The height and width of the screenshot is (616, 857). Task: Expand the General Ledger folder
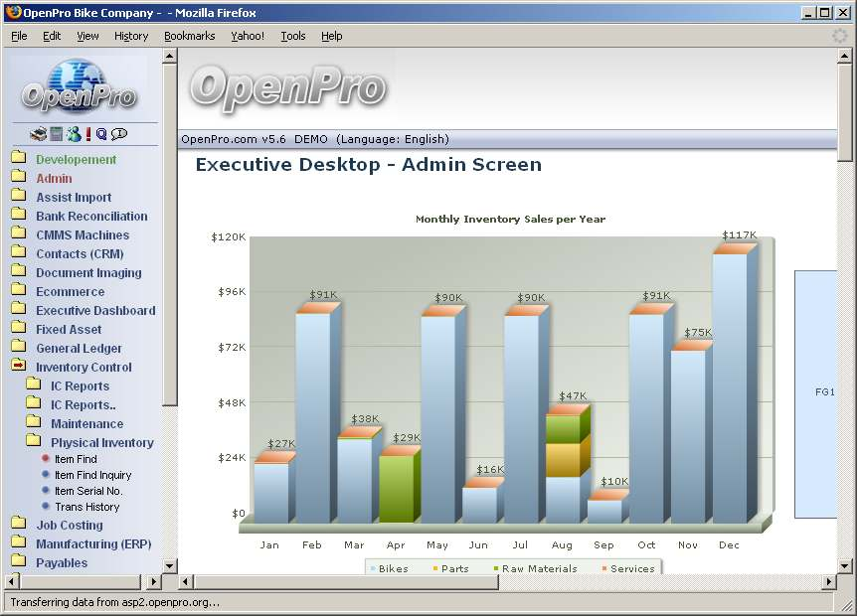coord(18,348)
